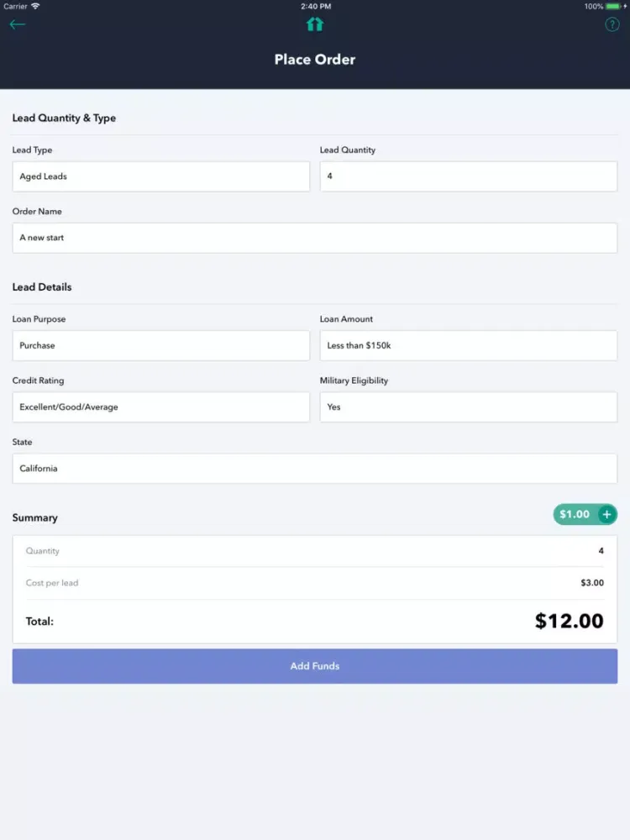Open the Loan Purpose dropdown
This screenshot has height=840, width=630.
pos(160,345)
